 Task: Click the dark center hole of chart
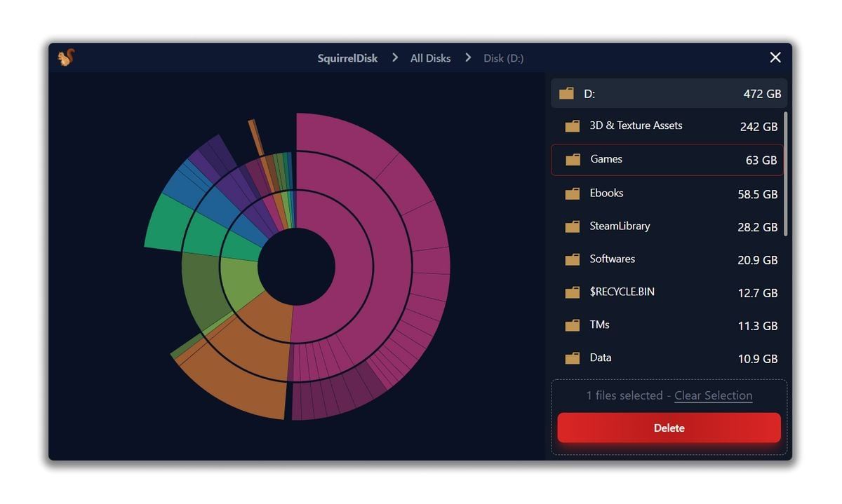(296, 266)
